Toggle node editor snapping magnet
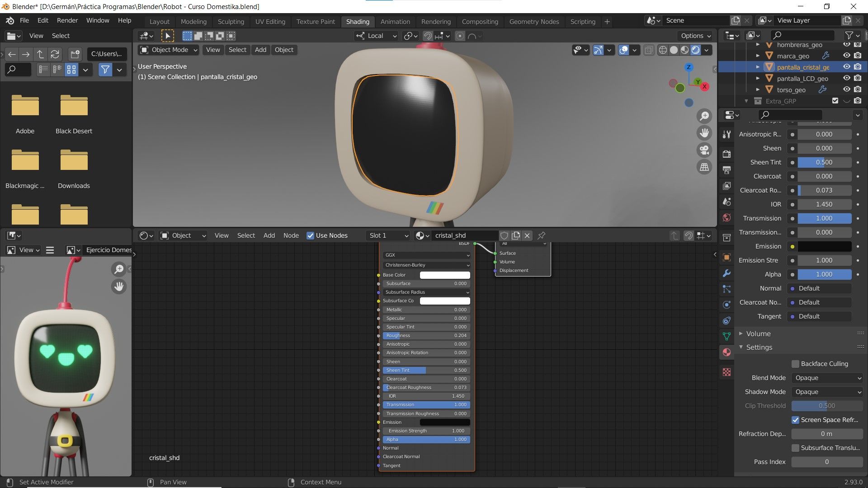This screenshot has width=868, height=488. pos(689,235)
